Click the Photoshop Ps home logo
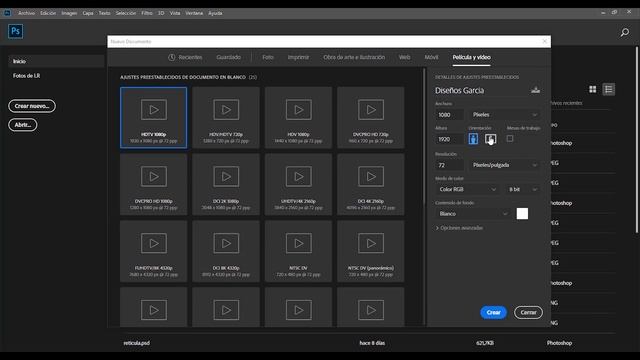This screenshot has height=360, width=640. 16,31
